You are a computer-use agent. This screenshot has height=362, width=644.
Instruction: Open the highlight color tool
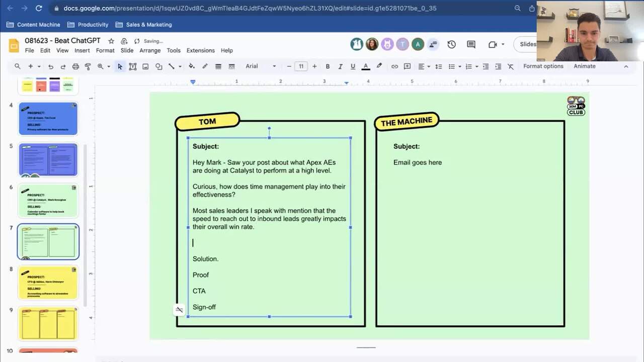pyautogui.click(x=379, y=66)
